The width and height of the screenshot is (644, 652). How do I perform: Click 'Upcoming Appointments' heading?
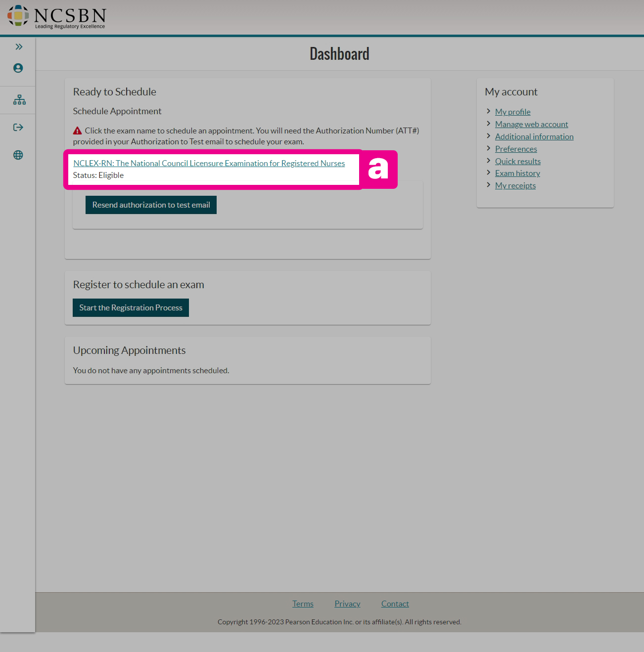130,350
